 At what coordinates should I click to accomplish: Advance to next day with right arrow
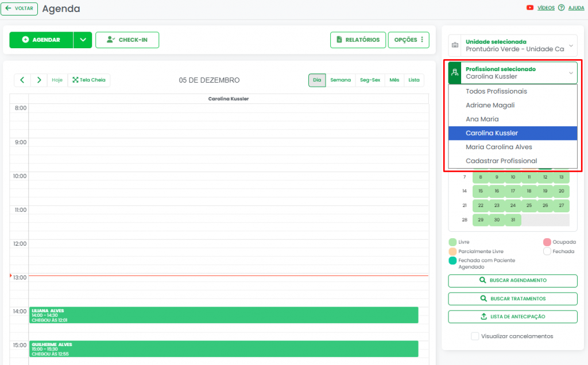coord(39,80)
